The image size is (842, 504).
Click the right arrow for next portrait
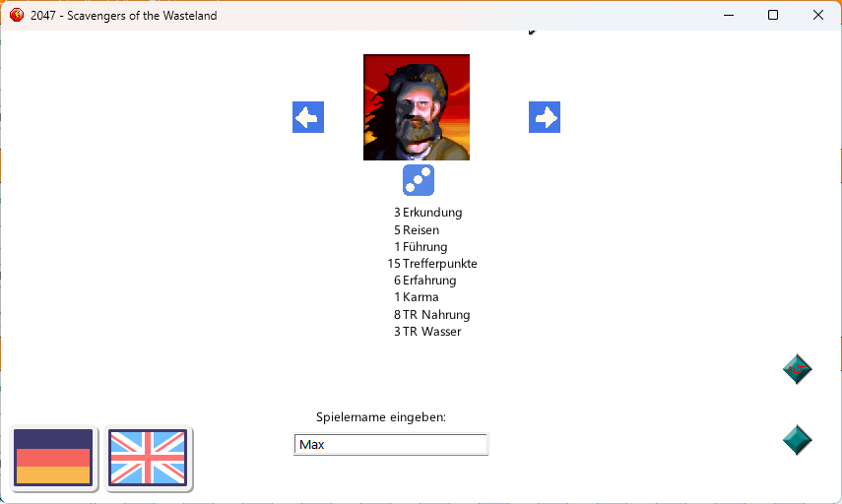545,117
